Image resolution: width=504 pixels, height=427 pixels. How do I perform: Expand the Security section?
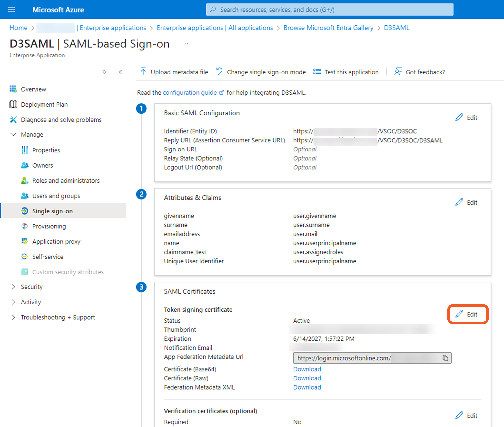pyautogui.click(x=14, y=287)
